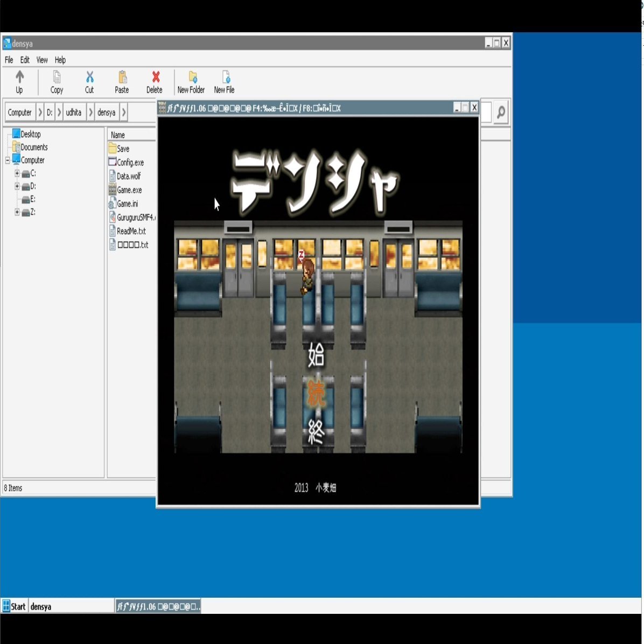The width and height of the screenshot is (644, 644).
Task: Click D: breadcrumb segment
Action: (x=50, y=112)
